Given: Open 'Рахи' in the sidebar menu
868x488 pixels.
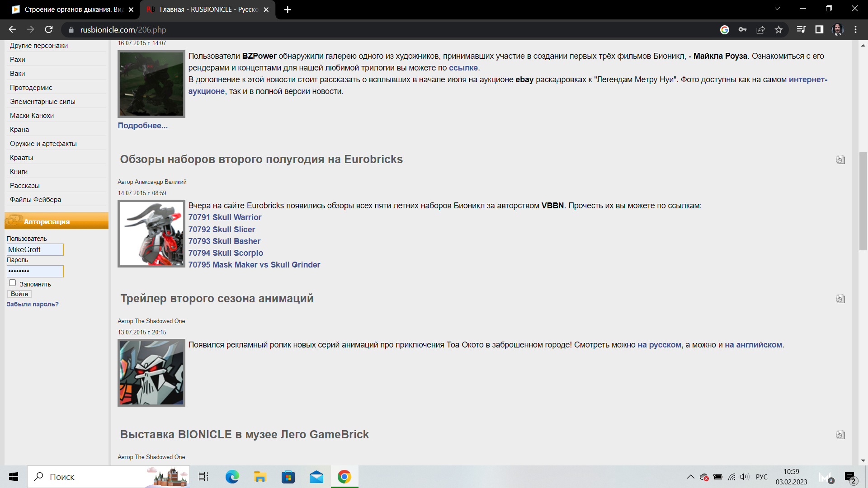Looking at the screenshot, I should click(18, 60).
